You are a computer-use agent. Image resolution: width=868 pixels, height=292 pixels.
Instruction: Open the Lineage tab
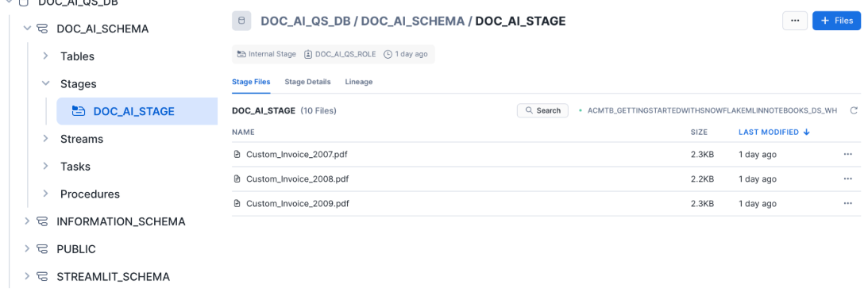pos(359,82)
